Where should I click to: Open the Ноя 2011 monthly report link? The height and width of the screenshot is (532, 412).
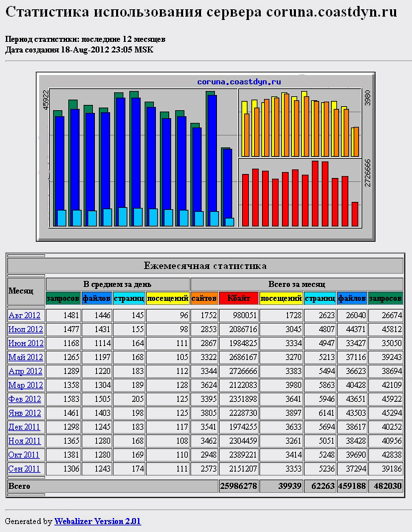coord(25,441)
